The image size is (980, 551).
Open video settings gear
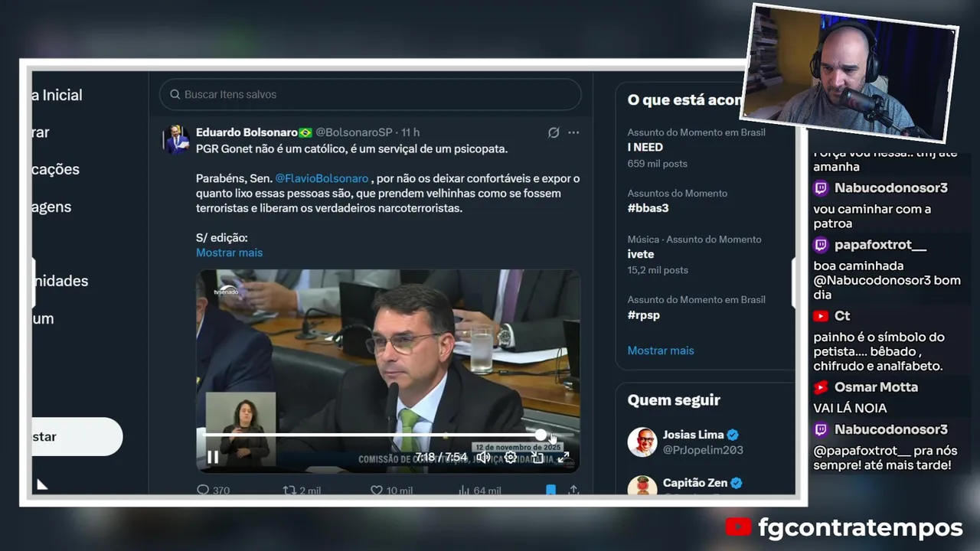point(511,458)
